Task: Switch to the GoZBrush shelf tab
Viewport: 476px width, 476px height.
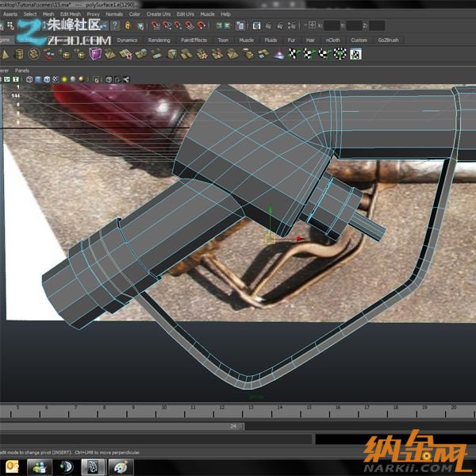Action: pos(388,40)
